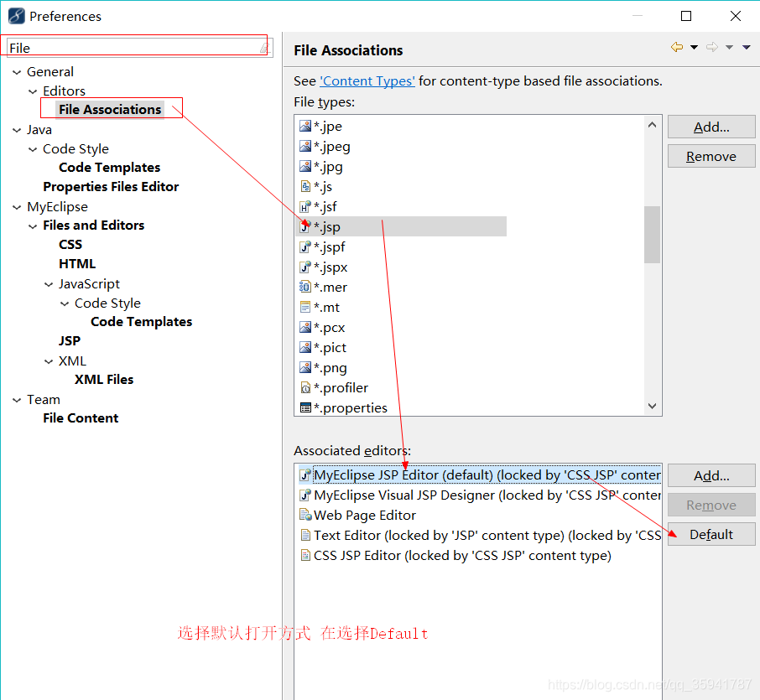Click Add... next to File types
The height and width of the screenshot is (700, 760).
click(711, 127)
